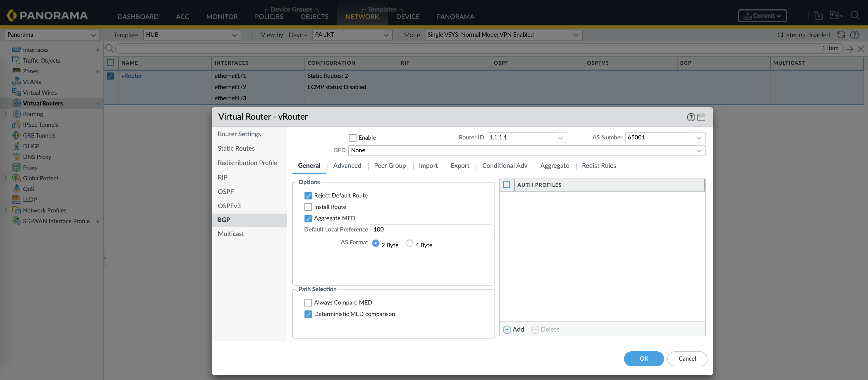The image size is (868, 380).
Task: Select the 4 Byte AS format
Action: click(409, 243)
